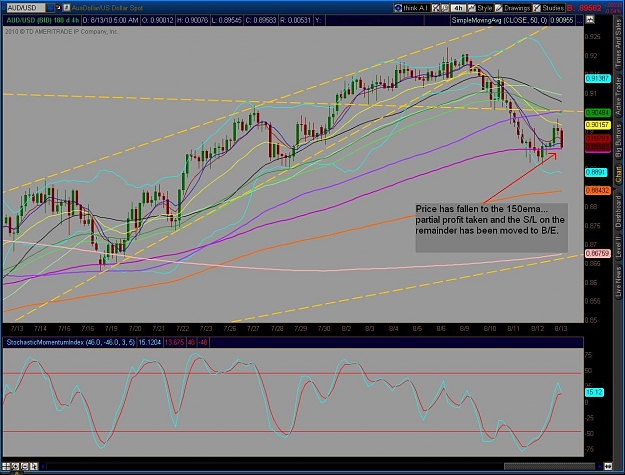Click the 0.86759 pink price bubble
This screenshot has width=625, height=475.
point(597,253)
